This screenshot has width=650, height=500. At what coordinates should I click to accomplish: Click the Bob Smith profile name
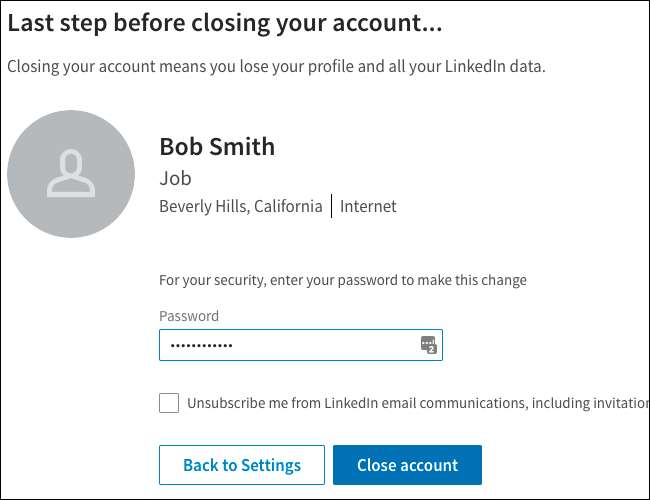(217, 147)
